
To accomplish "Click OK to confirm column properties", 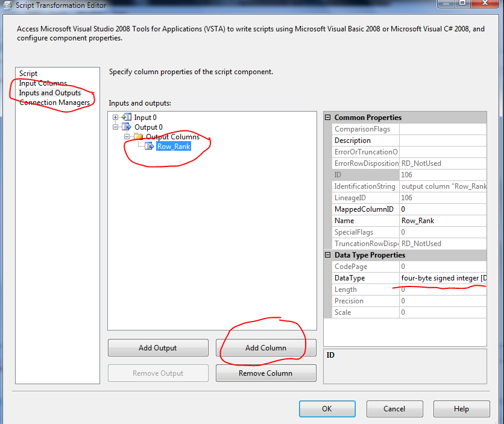I will 327,408.
